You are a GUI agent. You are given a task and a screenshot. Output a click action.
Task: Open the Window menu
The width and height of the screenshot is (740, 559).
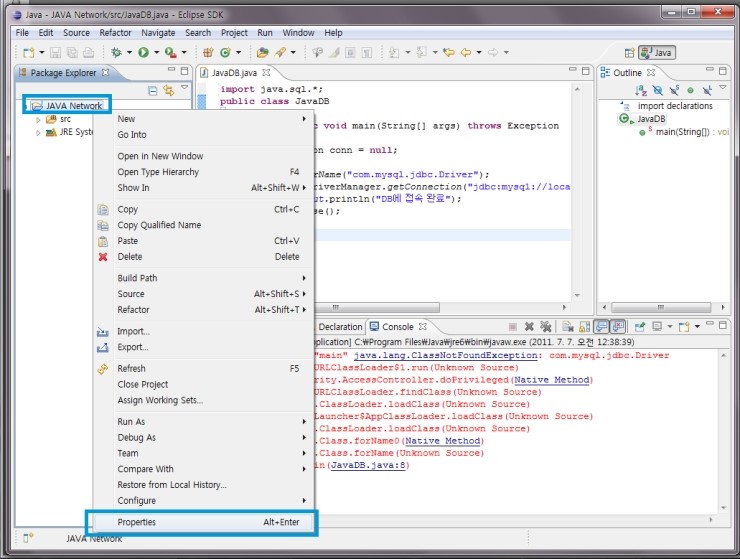pos(298,33)
